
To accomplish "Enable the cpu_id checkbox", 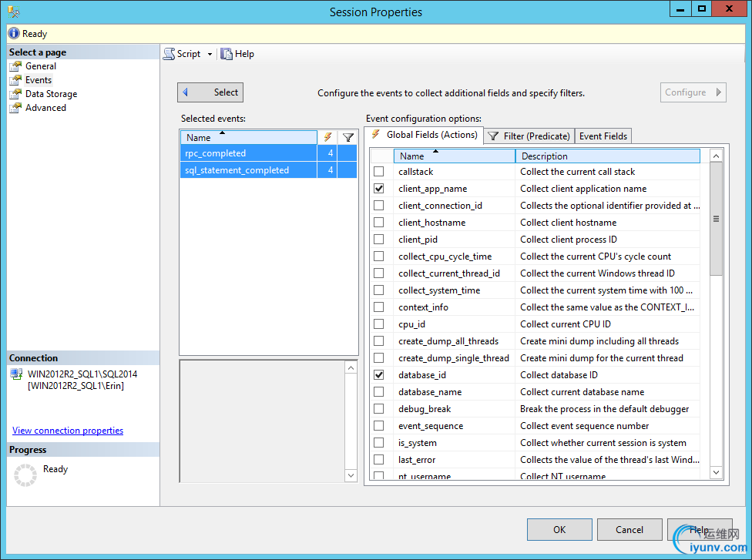I will pos(379,324).
